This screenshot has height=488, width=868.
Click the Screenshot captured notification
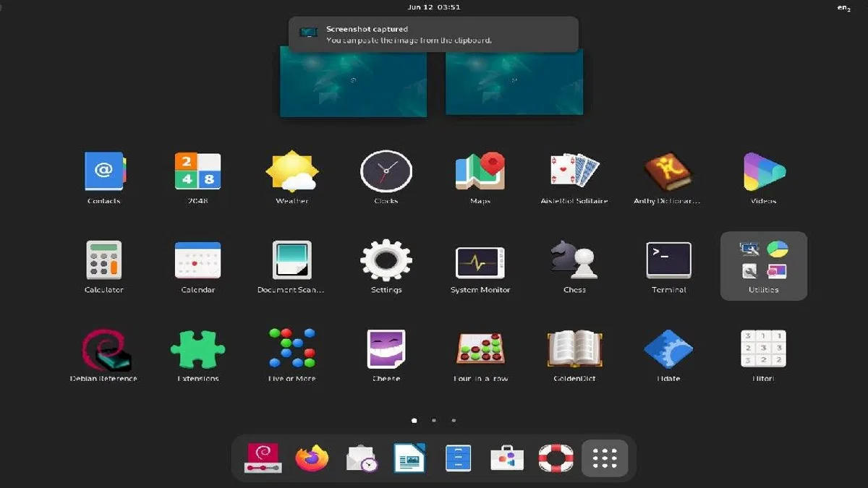[x=433, y=35]
